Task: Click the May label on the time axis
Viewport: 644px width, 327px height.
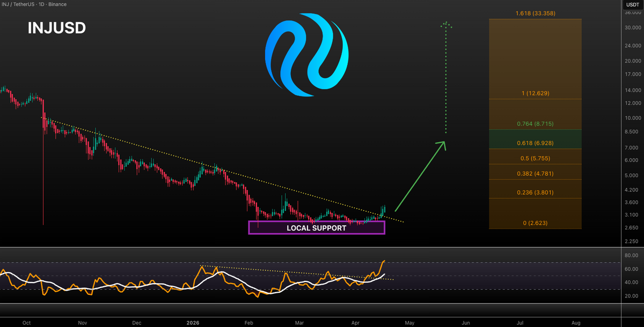Action: pyautogui.click(x=410, y=323)
